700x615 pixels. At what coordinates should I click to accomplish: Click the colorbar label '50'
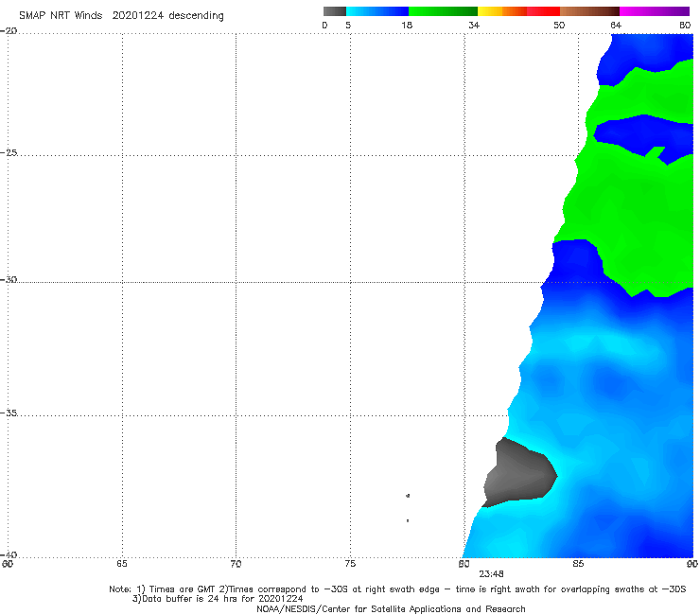point(559,25)
